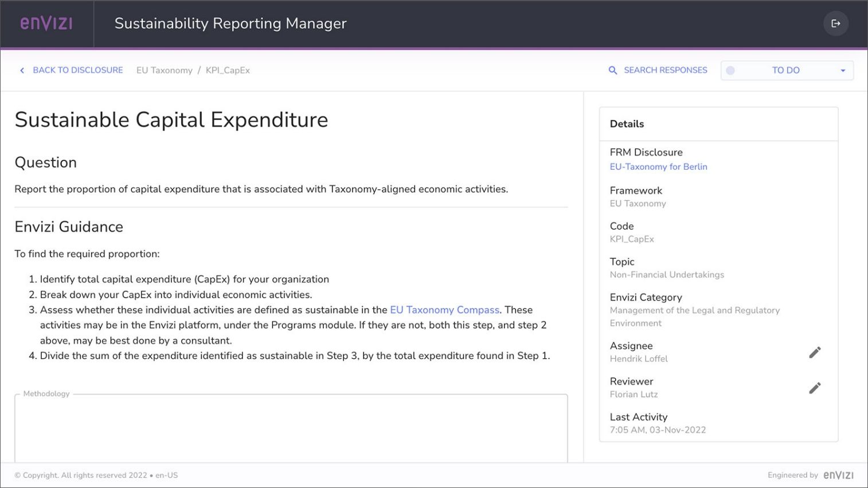Click the Code value KPI_CapEx in Details
The image size is (868, 488).
(x=632, y=239)
